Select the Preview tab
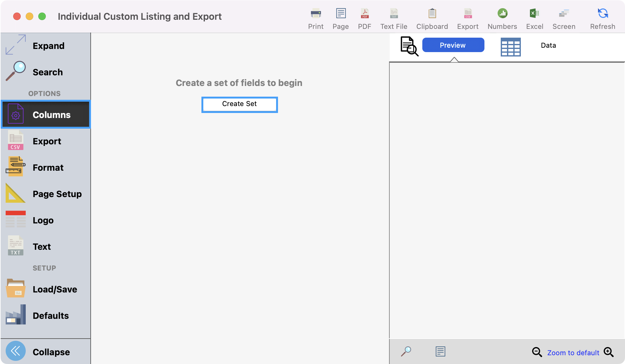Screen dimensions: 625x364 coord(453,45)
